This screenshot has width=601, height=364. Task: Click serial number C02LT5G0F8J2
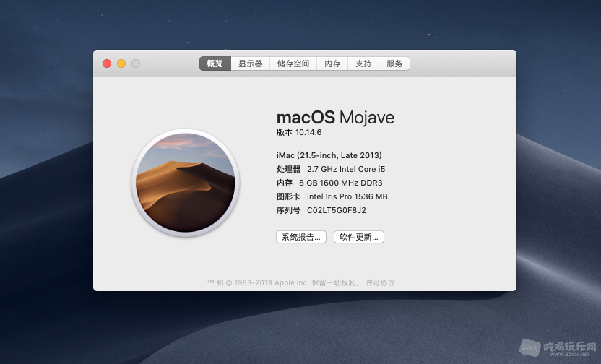337,210
